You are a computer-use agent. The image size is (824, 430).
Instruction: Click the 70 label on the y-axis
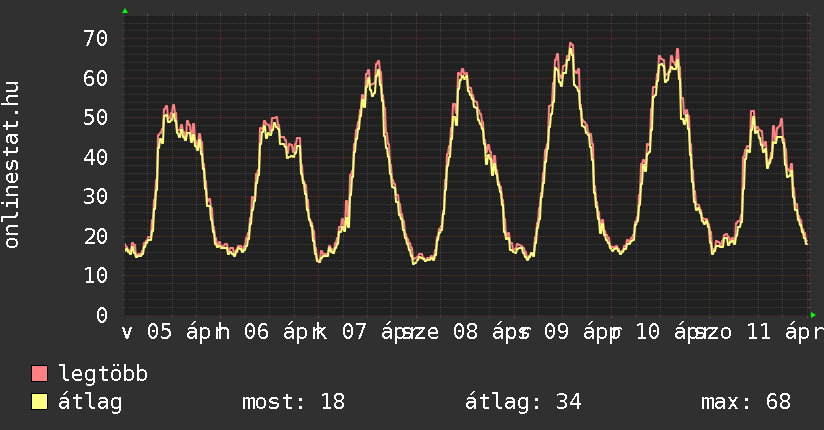click(95, 39)
